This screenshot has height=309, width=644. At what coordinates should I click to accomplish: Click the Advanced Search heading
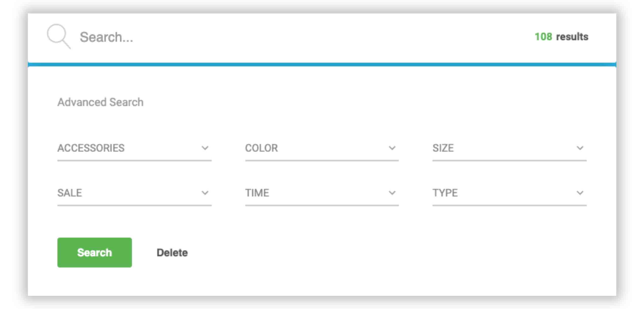(x=100, y=102)
